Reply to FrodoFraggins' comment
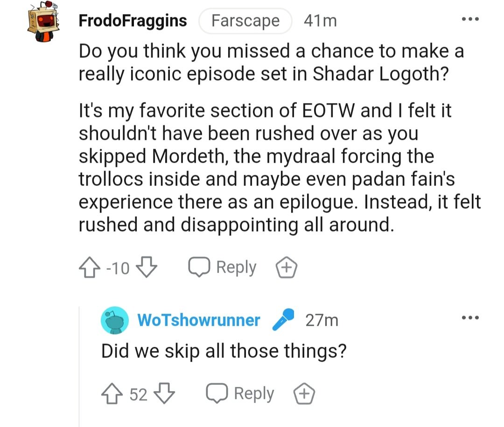Screen dimensions: 504x427 tap(222, 268)
